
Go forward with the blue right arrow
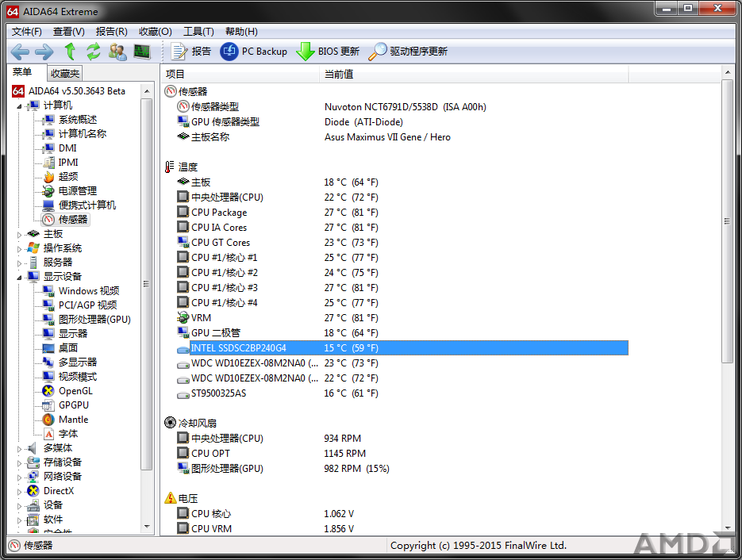(x=44, y=52)
